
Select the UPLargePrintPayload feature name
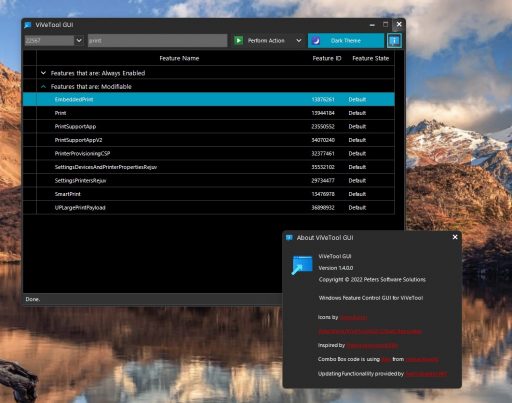tap(80, 207)
